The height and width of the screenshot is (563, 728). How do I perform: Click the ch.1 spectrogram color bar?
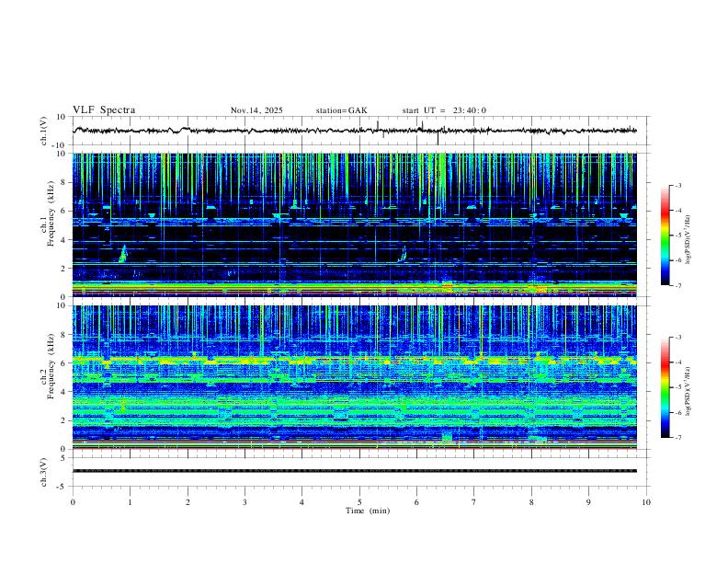coord(665,236)
